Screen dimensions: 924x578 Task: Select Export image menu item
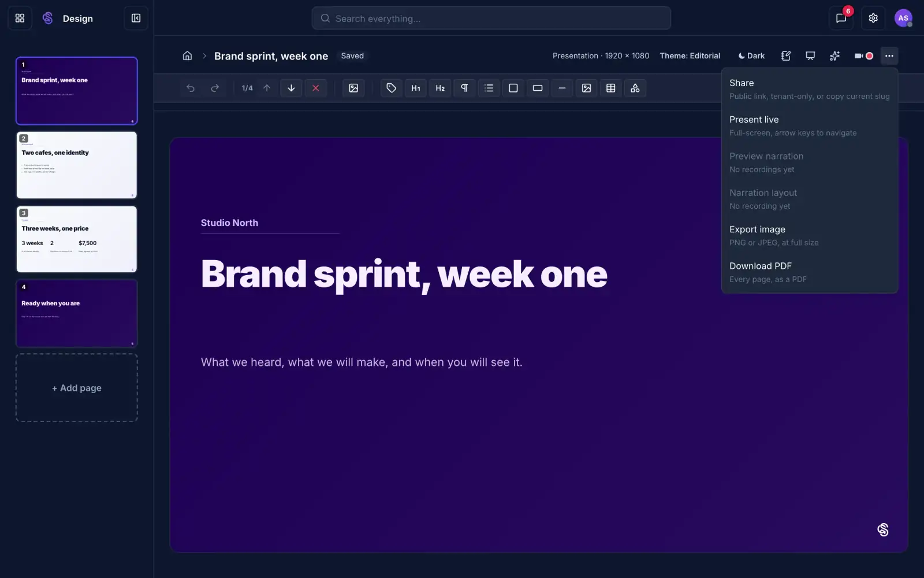point(810,235)
